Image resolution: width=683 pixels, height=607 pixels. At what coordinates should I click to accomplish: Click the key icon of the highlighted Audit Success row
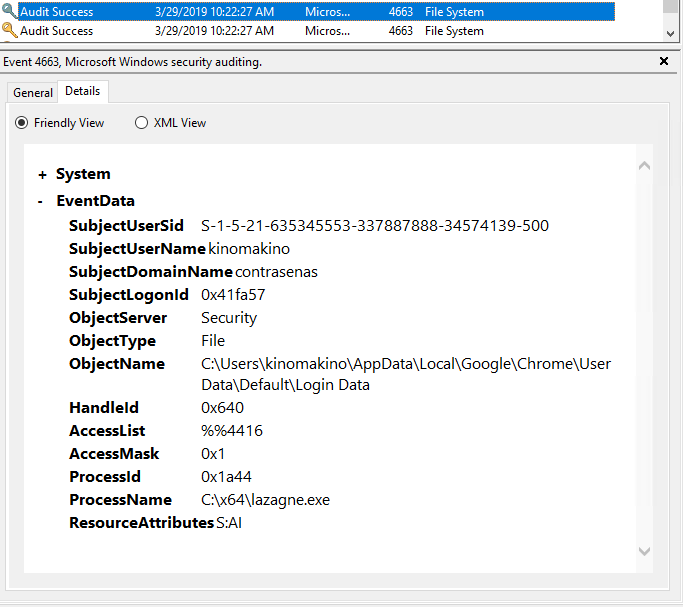[10, 12]
